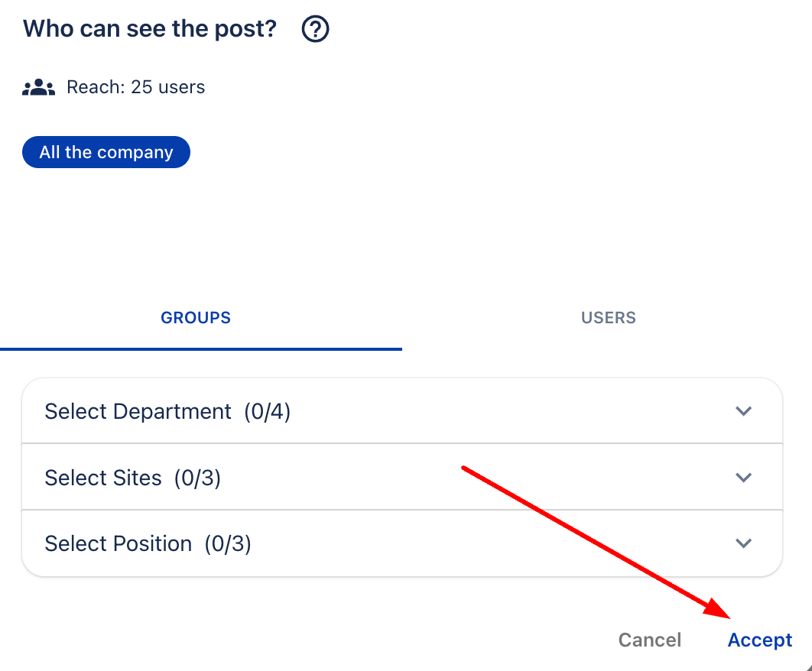Click the group people reach icon
Screen dimensions: 812x671
click(38, 87)
